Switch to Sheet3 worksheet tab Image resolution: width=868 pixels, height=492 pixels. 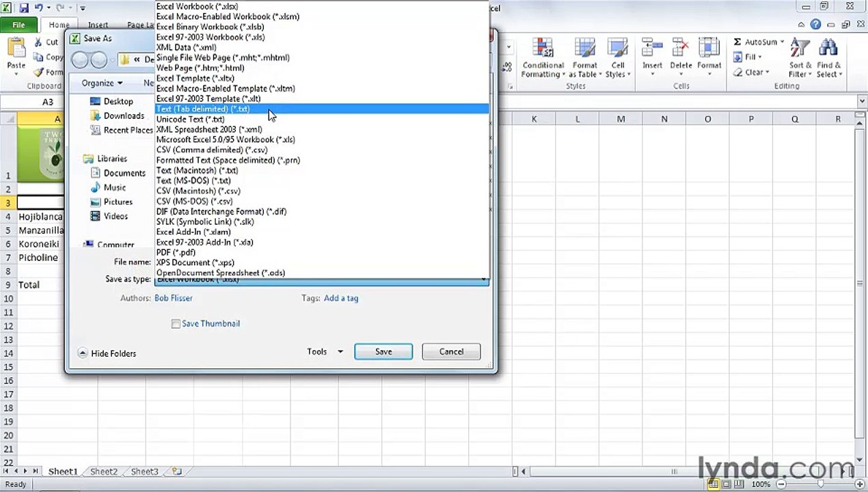coord(144,471)
